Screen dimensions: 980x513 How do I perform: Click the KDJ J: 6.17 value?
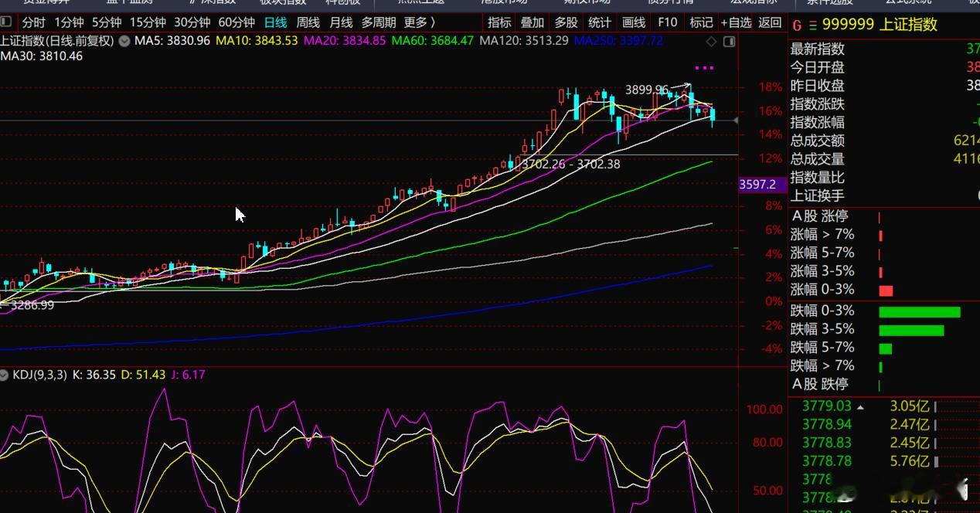(188, 375)
